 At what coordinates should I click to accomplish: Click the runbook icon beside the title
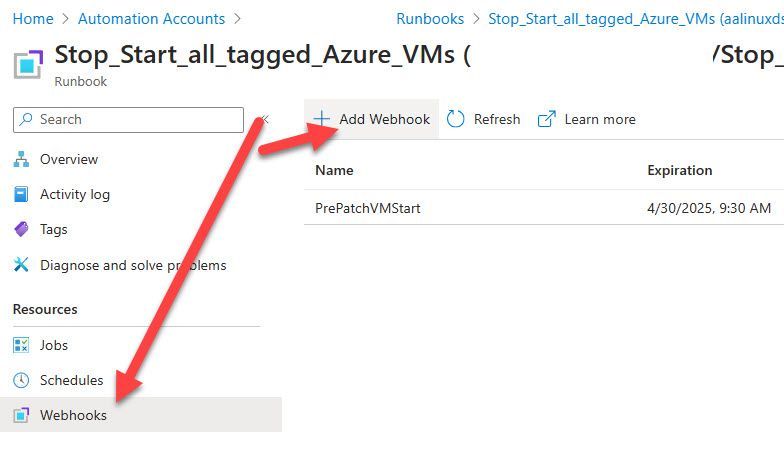pos(27,64)
